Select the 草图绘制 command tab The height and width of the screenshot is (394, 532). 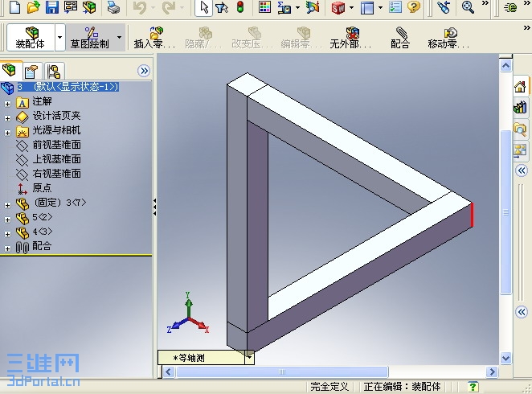(x=90, y=37)
